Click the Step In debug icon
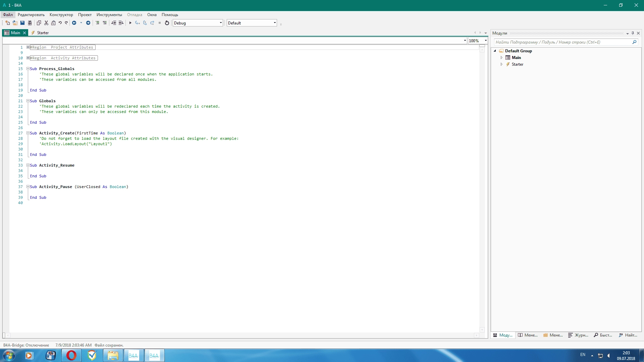Screen dimensions: 644x362 coord(138,23)
